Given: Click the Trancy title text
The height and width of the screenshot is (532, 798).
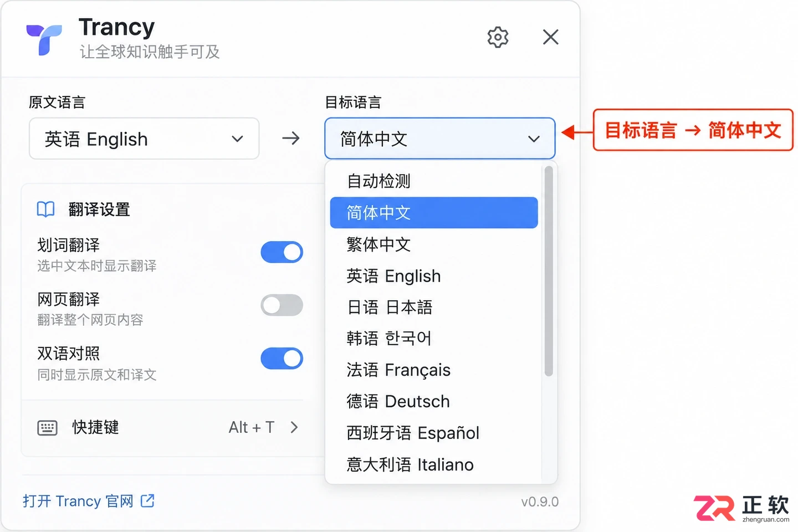Looking at the screenshot, I should 116,27.
